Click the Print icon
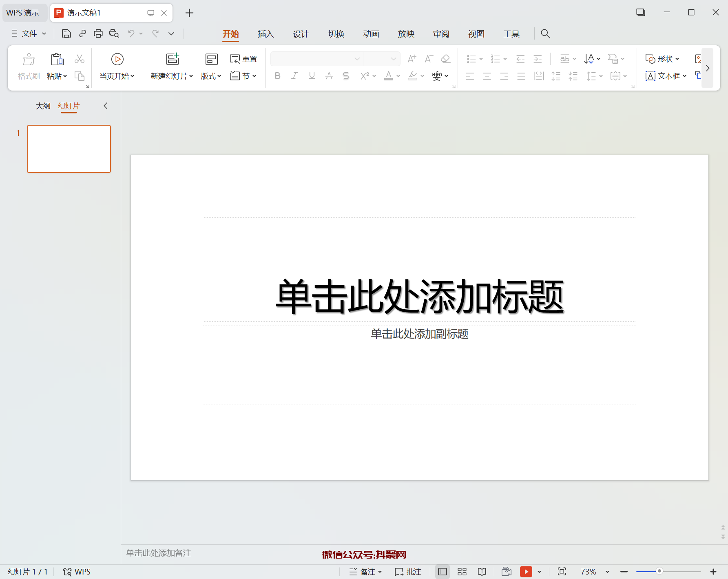The height and width of the screenshot is (579, 728). tap(98, 33)
